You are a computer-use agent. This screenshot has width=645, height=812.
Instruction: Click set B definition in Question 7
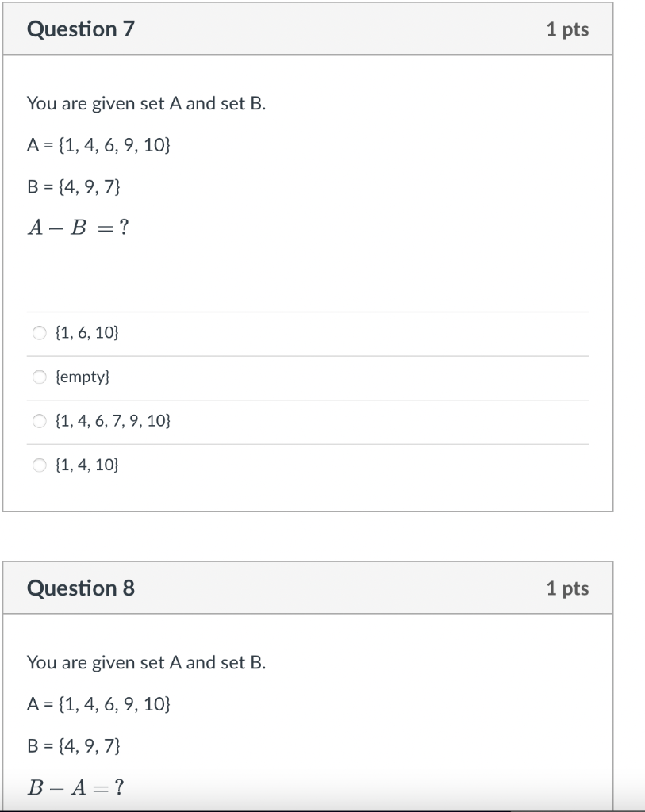pyautogui.click(x=74, y=186)
